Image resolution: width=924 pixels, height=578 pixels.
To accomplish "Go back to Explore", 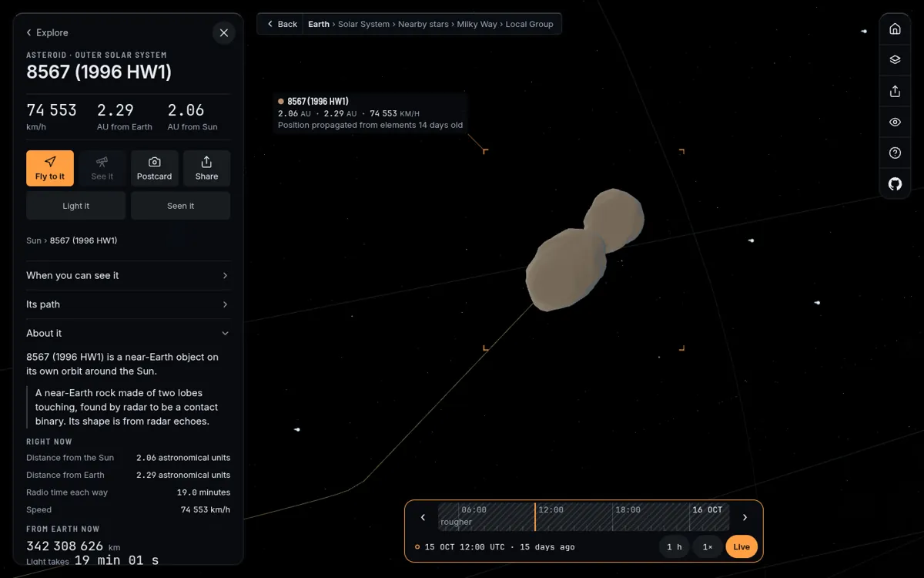I will [x=47, y=32].
